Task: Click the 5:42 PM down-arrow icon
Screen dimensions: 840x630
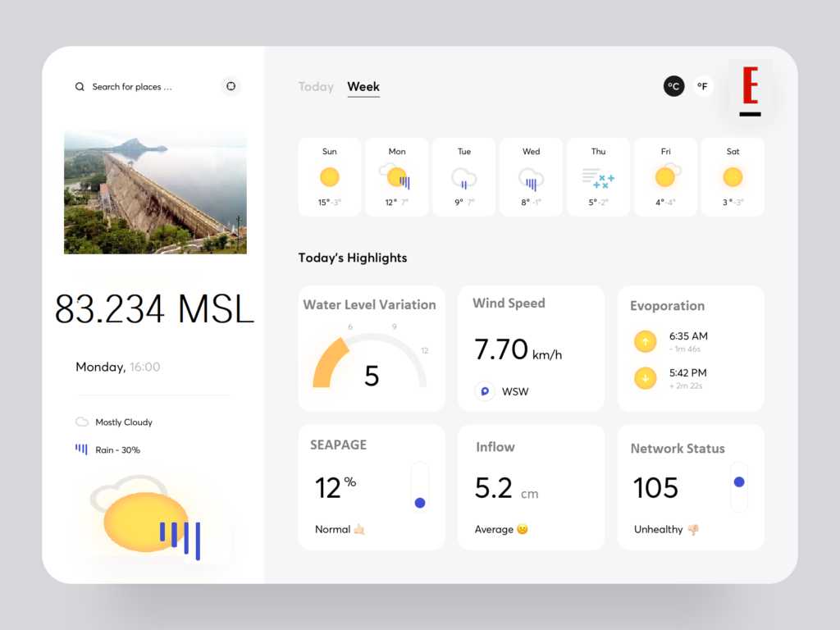Action: click(x=646, y=378)
